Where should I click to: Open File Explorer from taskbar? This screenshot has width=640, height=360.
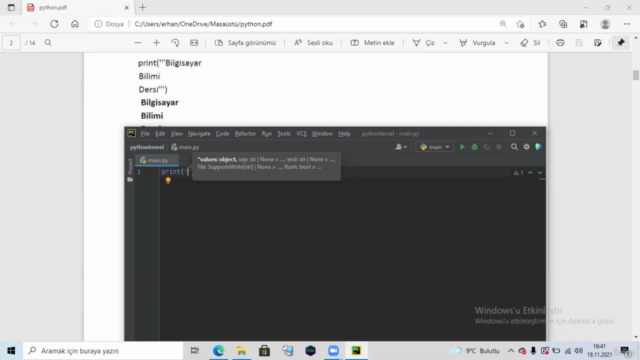241,351
